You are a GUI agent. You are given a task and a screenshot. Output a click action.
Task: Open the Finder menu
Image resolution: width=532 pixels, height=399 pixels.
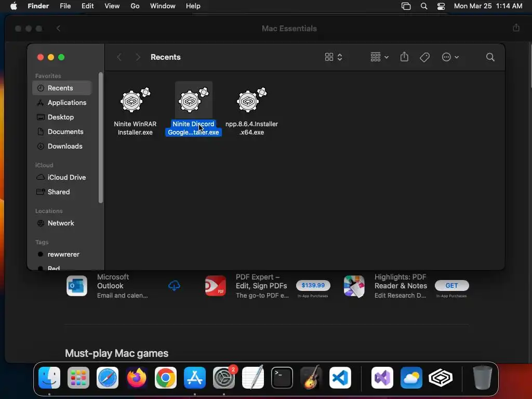(x=38, y=6)
